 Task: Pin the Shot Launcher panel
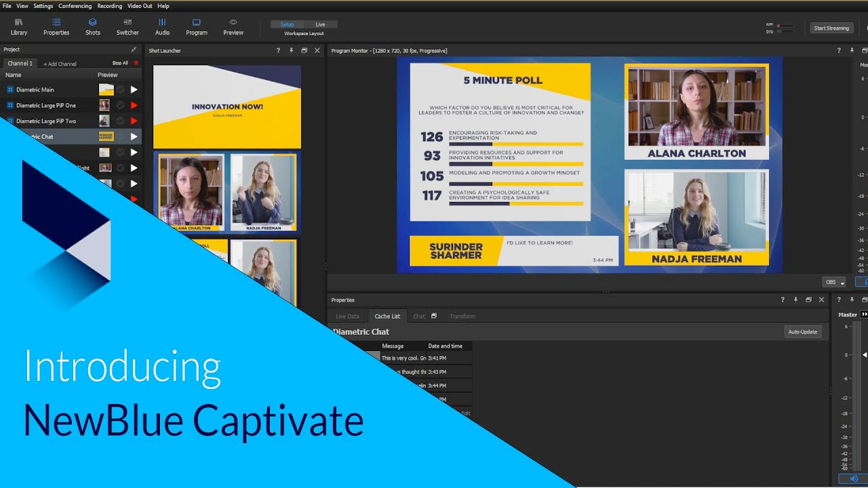(292, 50)
